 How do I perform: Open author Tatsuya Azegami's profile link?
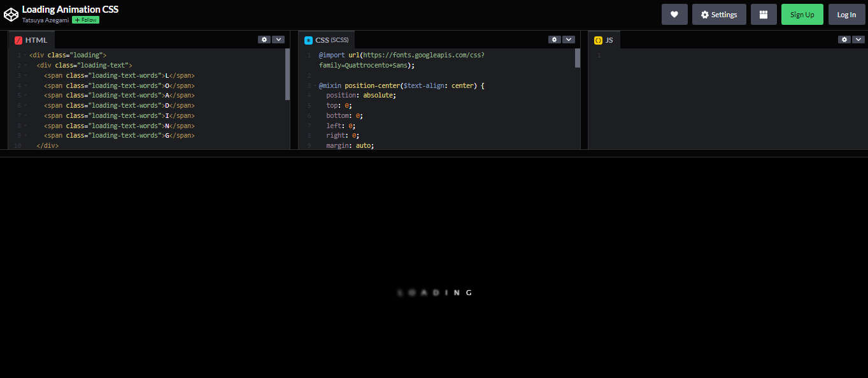[x=45, y=20]
